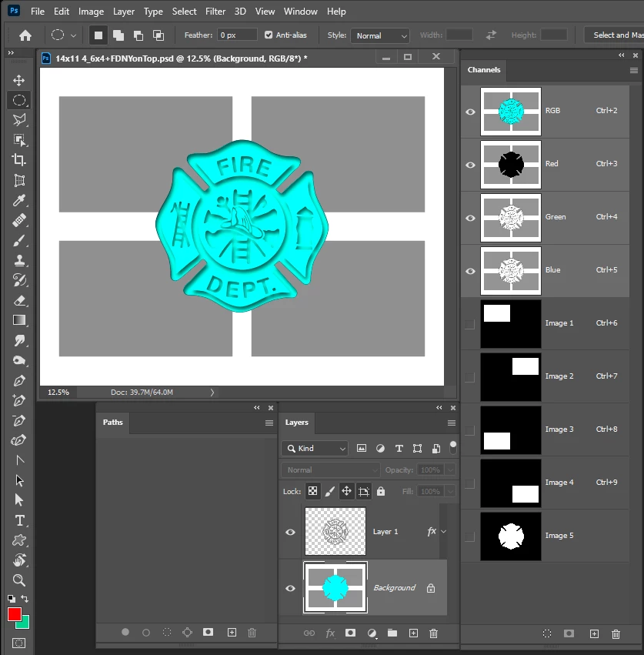Select the History Brush tool
The width and height of the screenshot is (644, 655).
point(18,280)
